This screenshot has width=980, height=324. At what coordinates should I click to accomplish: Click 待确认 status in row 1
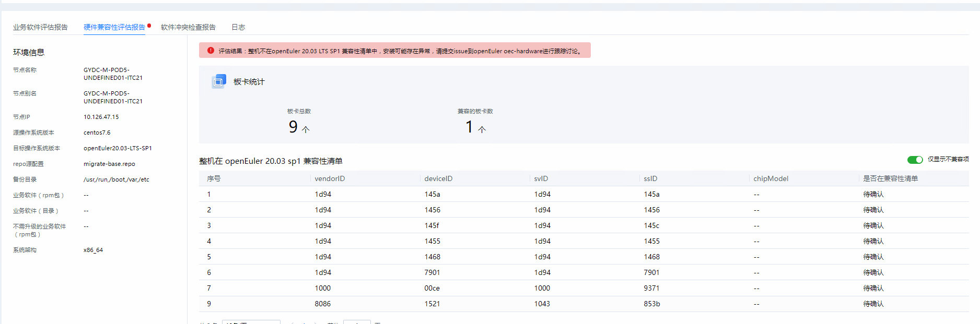[873, 194]
